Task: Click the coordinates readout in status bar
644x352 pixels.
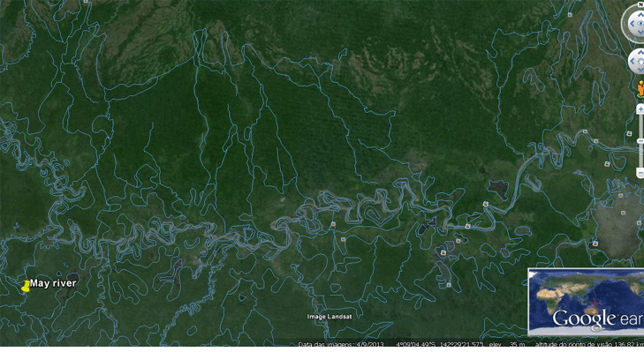Action: (x=439, y=344)
